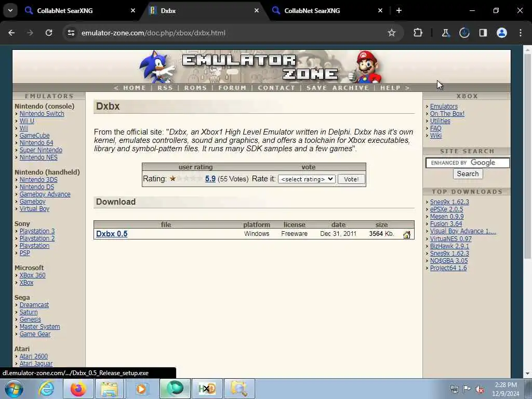
Task: Open Xbox Utilities link
Action: [440, 121]
